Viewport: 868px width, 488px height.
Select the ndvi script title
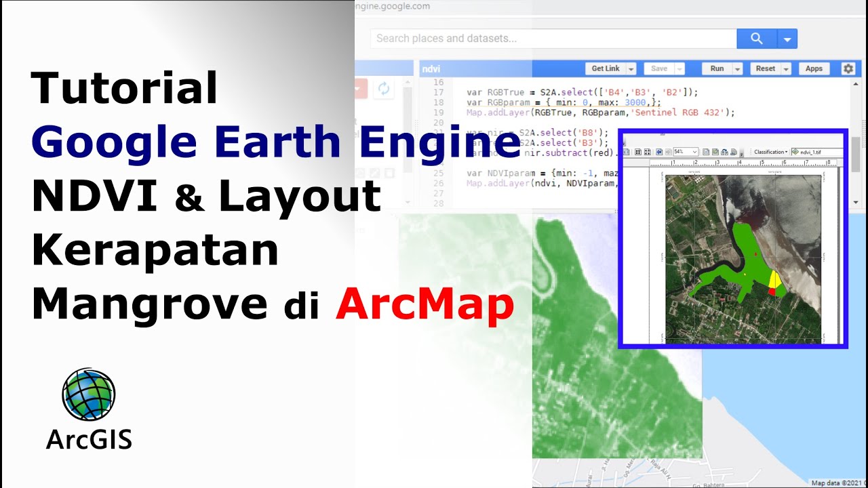click(431, 68)
